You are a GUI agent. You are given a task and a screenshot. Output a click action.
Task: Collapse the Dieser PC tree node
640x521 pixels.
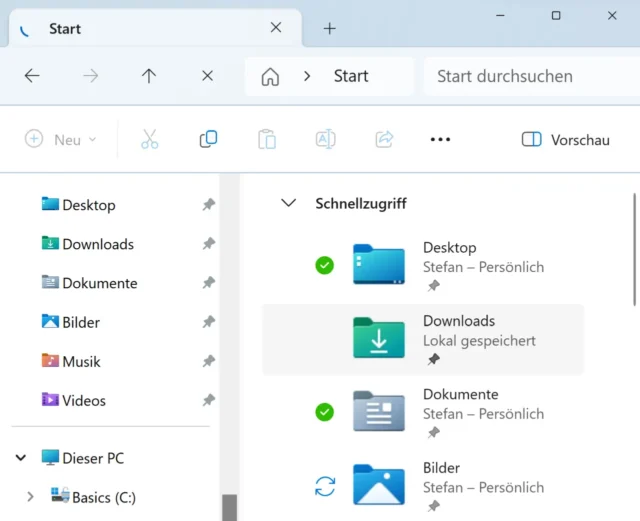(20, 458)
